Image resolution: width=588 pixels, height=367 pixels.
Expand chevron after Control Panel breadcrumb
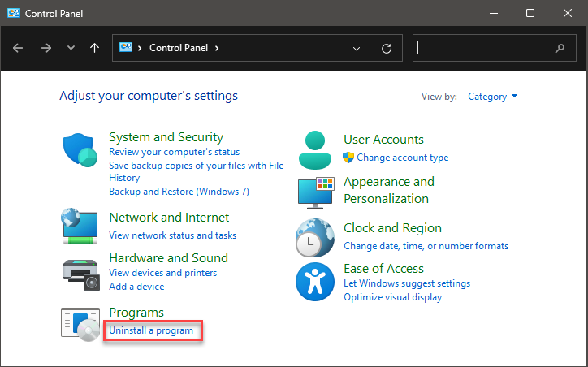pos(217,48)
